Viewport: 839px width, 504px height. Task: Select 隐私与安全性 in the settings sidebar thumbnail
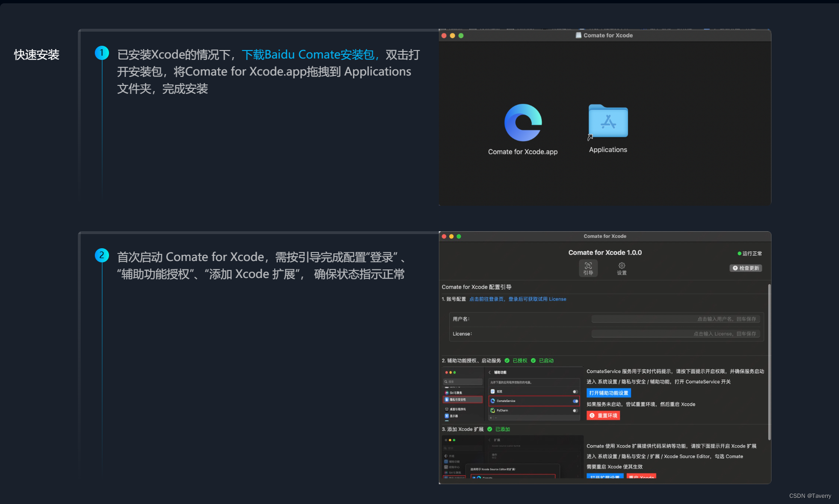[x=463, y=400]
